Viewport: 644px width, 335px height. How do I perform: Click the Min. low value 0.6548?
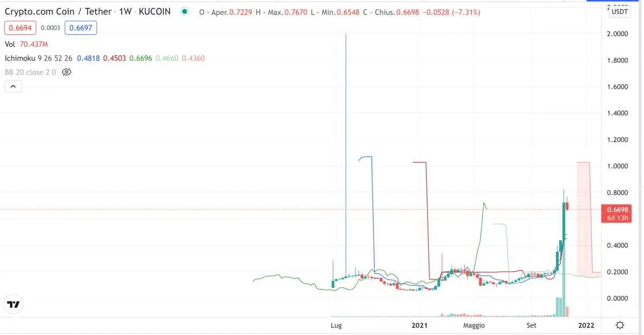[x=348, y=12]
